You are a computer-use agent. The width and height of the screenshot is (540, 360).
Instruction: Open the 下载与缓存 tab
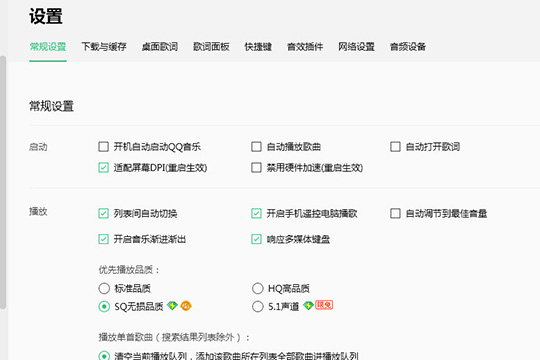104,47
